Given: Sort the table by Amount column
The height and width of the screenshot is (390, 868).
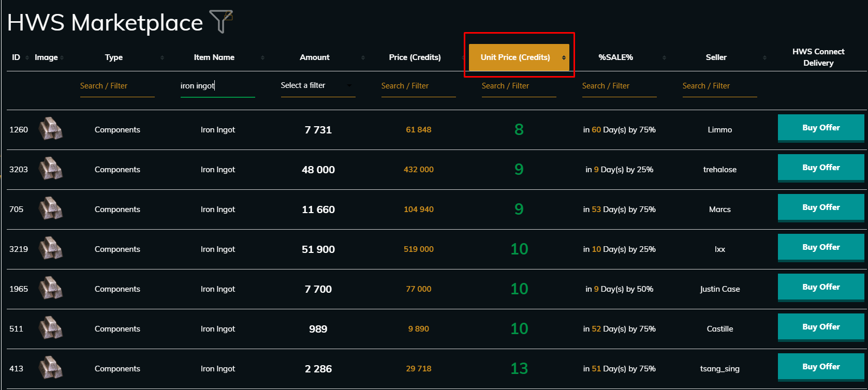Looking at the screenshot, I should click(315, 57).
